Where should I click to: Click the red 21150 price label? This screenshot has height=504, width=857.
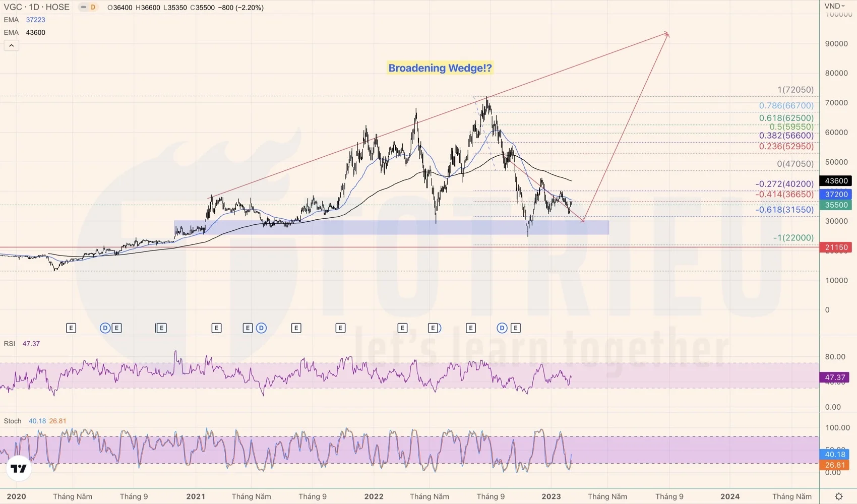click(836, 247)
